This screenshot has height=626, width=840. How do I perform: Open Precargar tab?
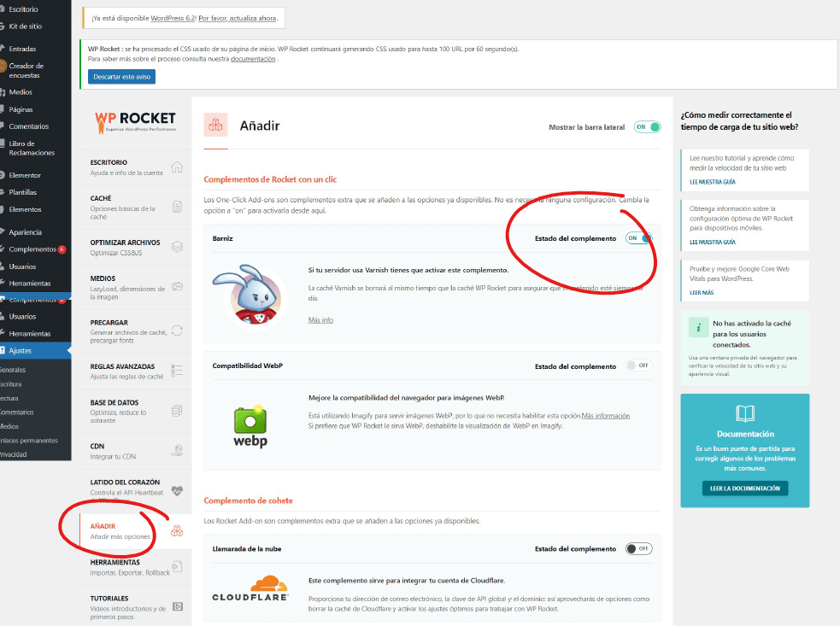[135, 331]
